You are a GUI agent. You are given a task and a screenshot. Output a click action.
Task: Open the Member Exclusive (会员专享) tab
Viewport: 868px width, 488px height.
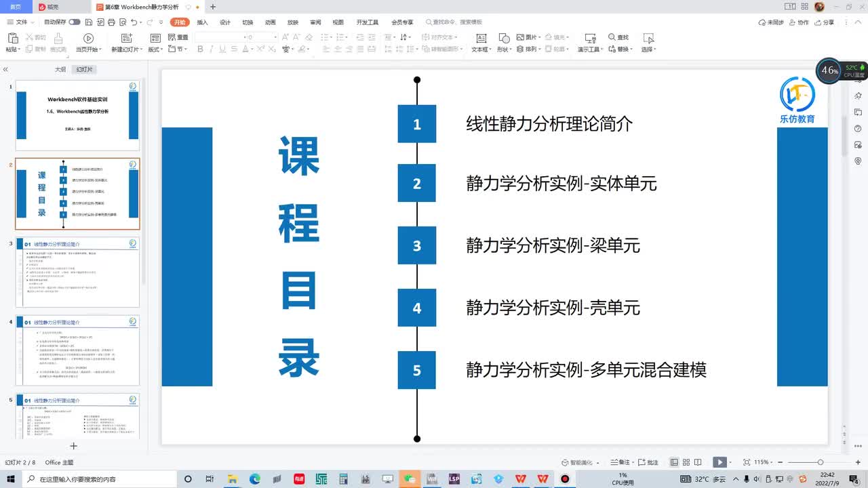point(402,22)
